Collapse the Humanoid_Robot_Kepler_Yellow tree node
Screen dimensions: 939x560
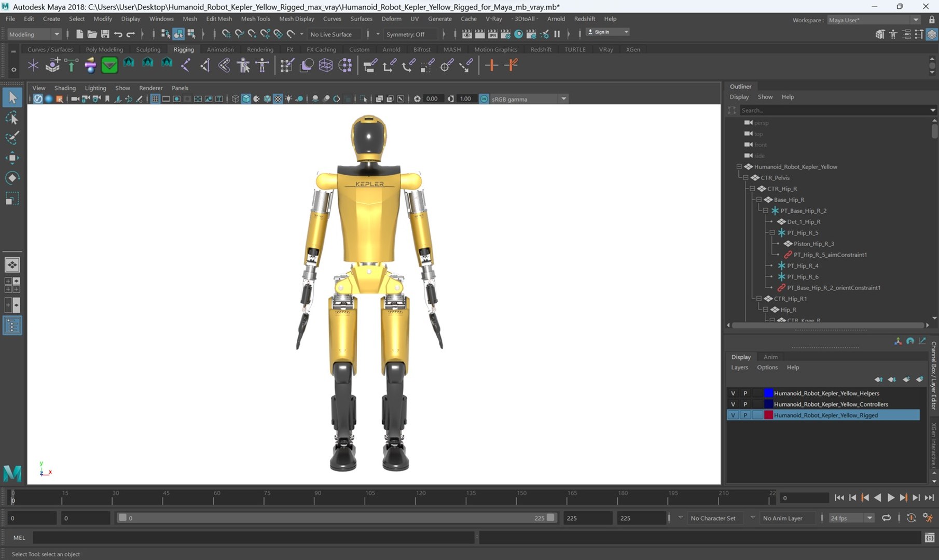pyautogui.click(x=739, y=166)
